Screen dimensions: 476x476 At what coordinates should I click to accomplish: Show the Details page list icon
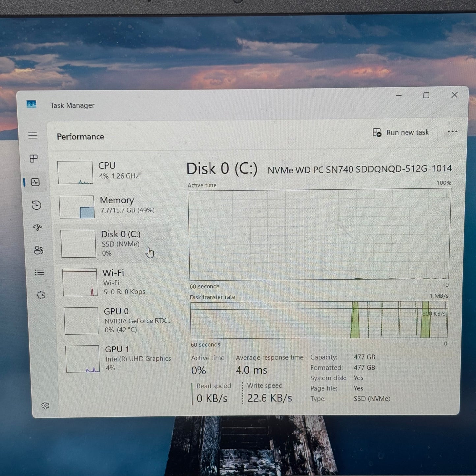click(40, 272)
